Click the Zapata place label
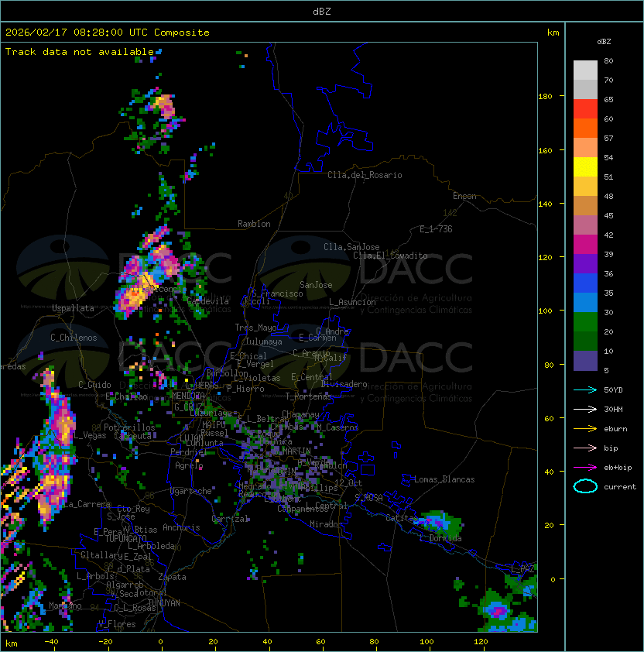Image resolution: width=644 pixels, height=652 pixels. [x=172, y=577]
